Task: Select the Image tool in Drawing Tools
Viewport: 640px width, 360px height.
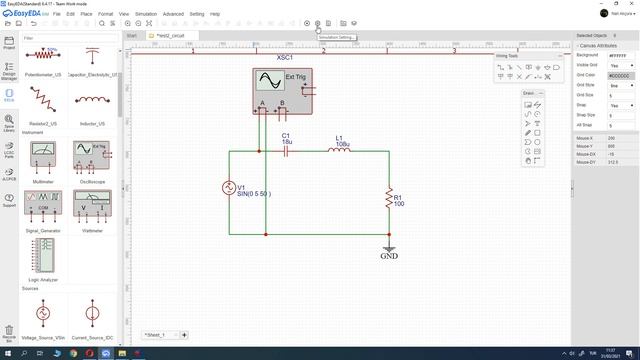Action: [x=528, y=105]
